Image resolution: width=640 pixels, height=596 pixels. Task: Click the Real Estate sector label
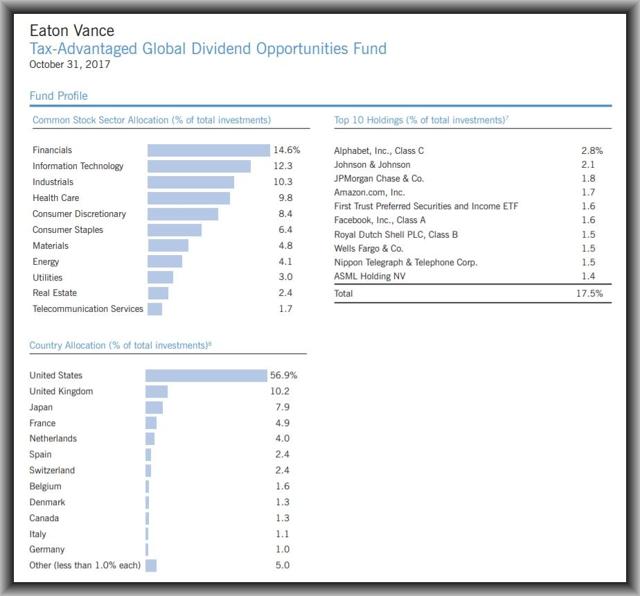pos(55,293)
